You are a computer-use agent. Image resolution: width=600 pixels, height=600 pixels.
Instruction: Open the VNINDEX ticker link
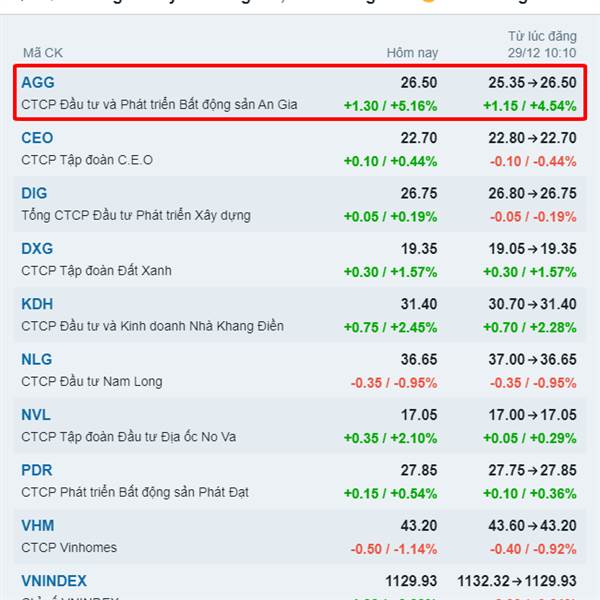coord(54,581)
